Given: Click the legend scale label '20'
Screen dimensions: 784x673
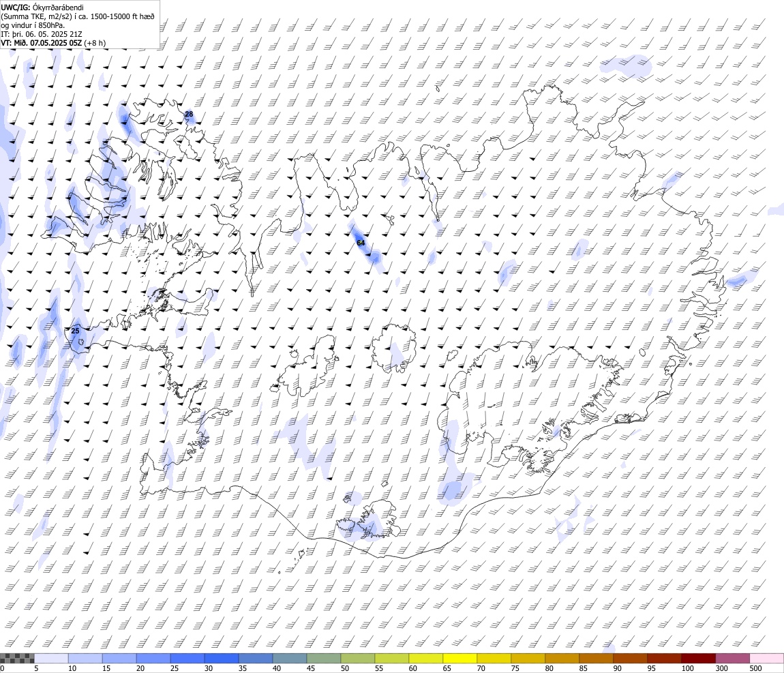Looking at the screenshot, I should 140,668.
